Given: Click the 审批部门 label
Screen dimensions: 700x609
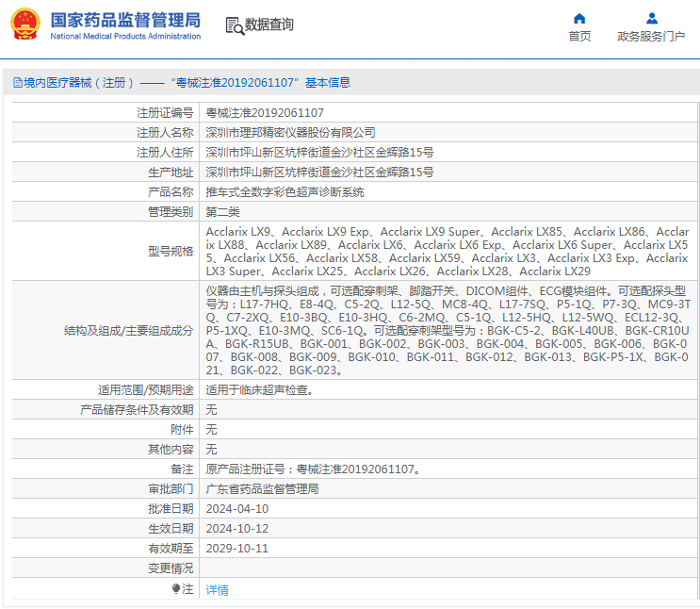Looking at the screenshot, I should click(171, 489).
